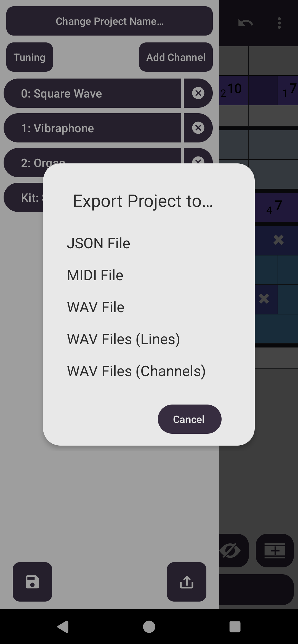Open the 1: Vibraphone instrument selector
298x644 pixels.
tap(92, 128)
